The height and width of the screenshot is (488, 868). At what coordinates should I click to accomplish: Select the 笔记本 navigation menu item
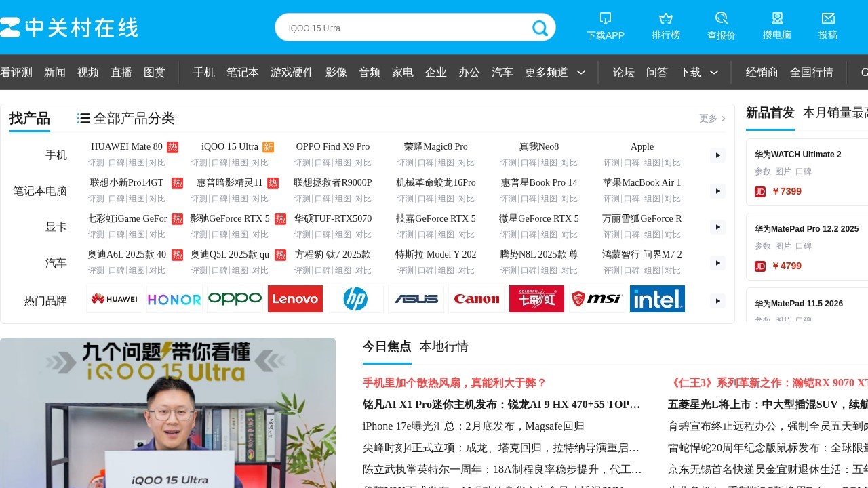pyautogui.click(x=243, y=73)
